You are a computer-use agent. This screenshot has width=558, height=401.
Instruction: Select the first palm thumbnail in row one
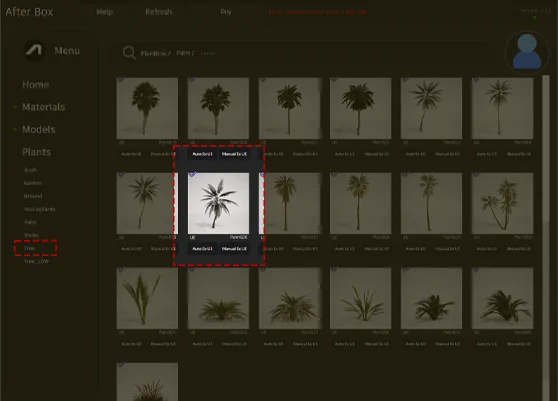click(x=147, y=109)
